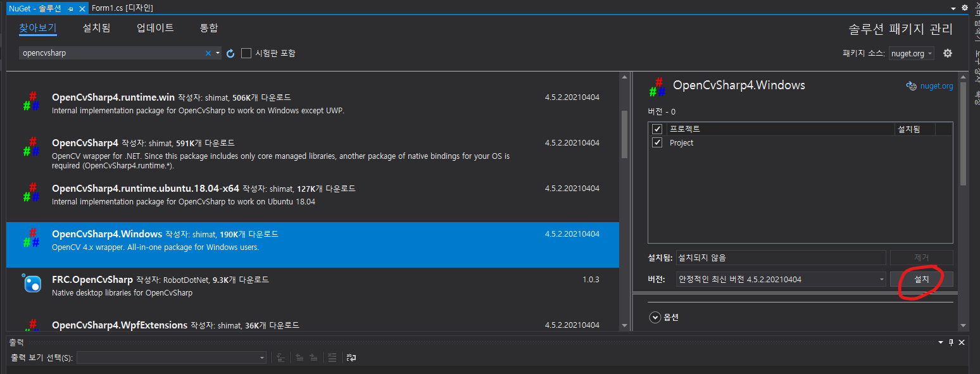This screenshot has width=980, height=374.
Task: Click the 설치 install button
Action: pyautogui.click(x=921, y=279)
